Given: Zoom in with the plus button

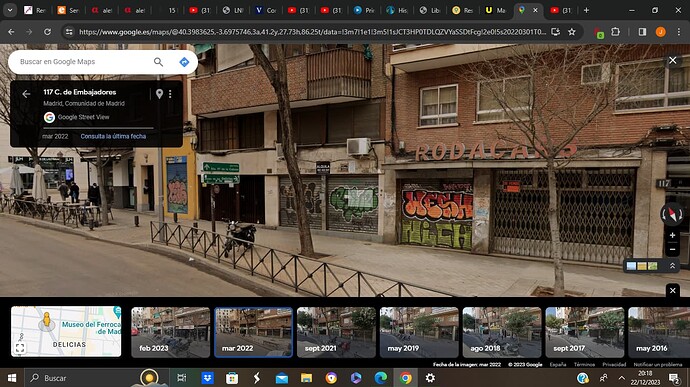Looking at the screenshot, I should point(672,235).
